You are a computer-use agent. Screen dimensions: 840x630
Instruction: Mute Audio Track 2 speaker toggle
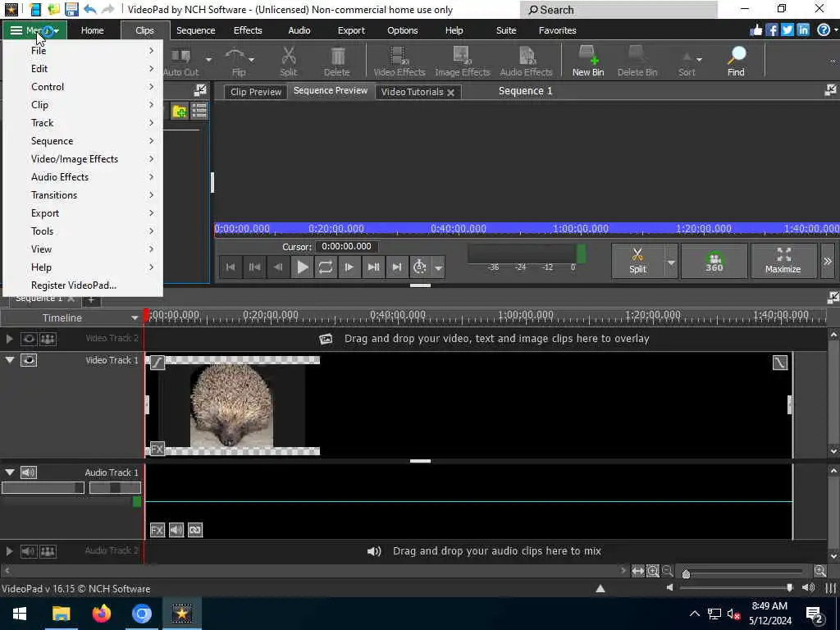click(29, 550)
